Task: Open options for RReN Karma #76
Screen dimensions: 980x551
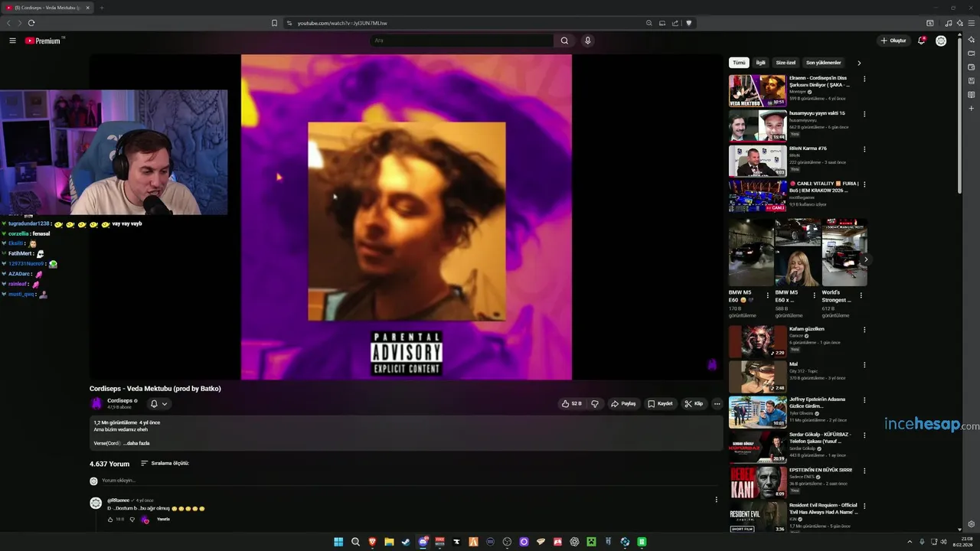Action: pos(864,149)
